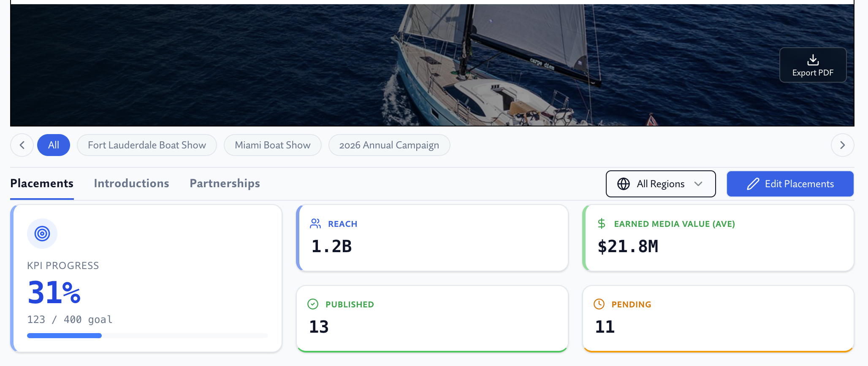
Task: Switch to the Partnerships tab
Action: click(225, 183)
